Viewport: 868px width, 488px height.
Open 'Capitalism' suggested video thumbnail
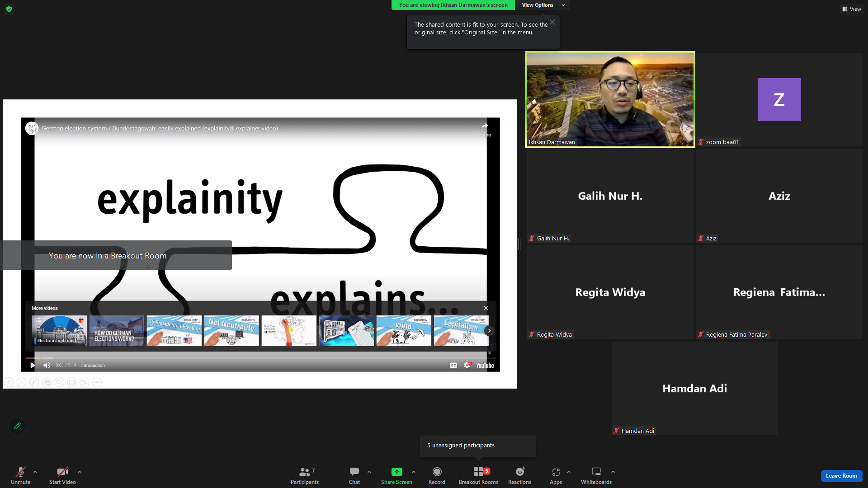pos(461,331)
